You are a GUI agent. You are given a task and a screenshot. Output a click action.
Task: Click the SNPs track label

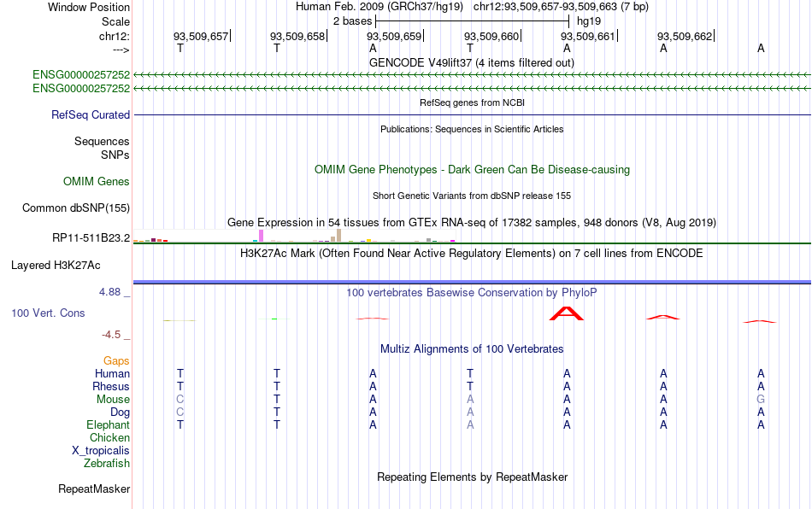tap(115, 155)
